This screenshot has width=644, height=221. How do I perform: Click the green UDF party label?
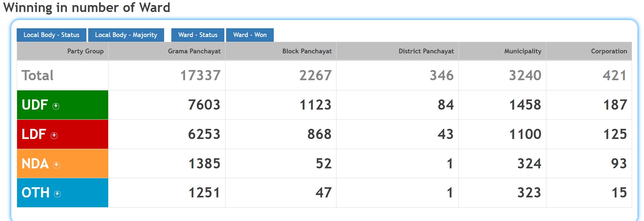[35, 105]
